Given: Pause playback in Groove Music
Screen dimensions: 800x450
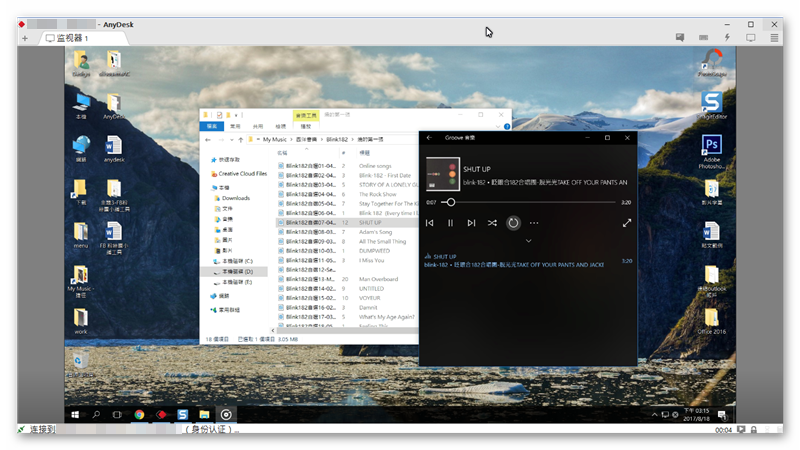Looking at the screenshot, I should pos(450,223).
